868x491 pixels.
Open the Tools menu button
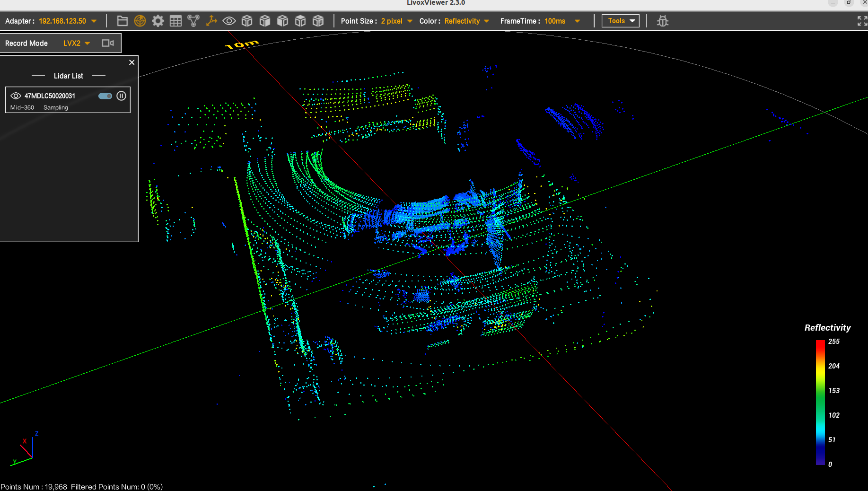(x=620, y=21)
